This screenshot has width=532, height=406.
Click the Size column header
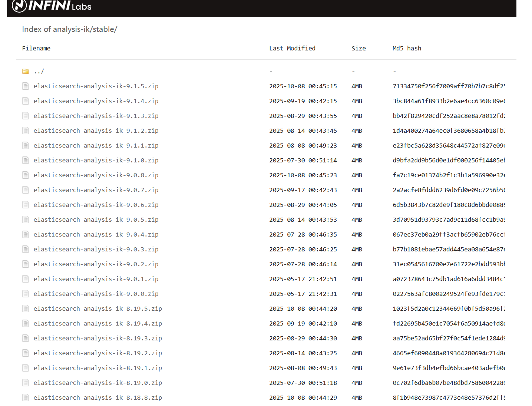click(358, 49)
